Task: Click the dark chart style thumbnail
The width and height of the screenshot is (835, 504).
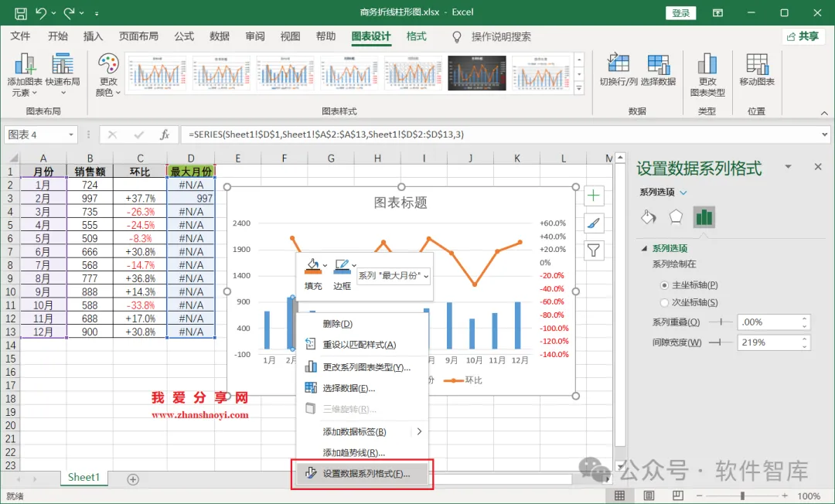Action: coord(476,73)
